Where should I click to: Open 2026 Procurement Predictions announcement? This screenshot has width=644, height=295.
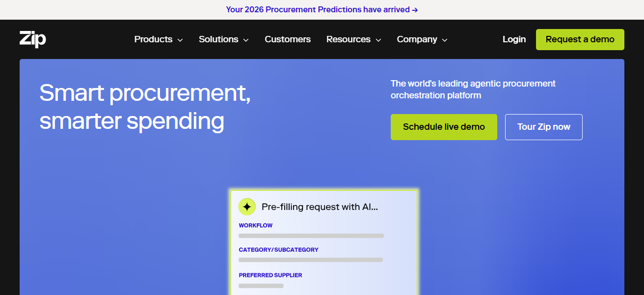pyautogui.click(x=318, y=10)
